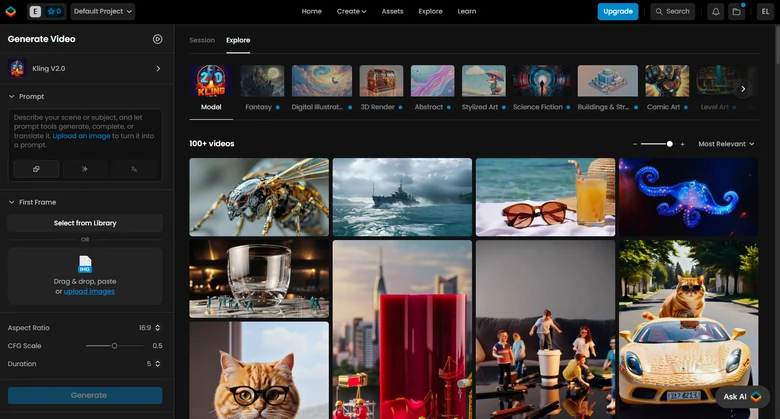Click the IMG file drop icon
780x419 pixels.
click(x=85, y=264)
